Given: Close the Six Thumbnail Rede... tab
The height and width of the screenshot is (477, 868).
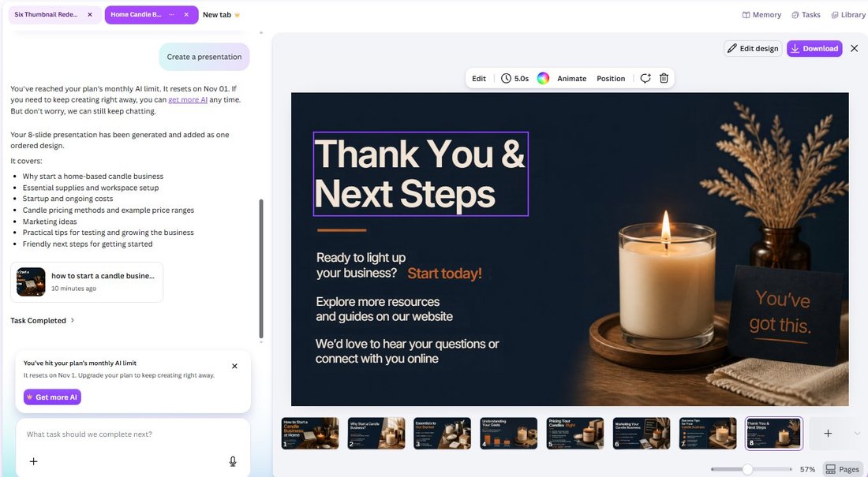Looking at the screenshot, I should click(90, 15).
